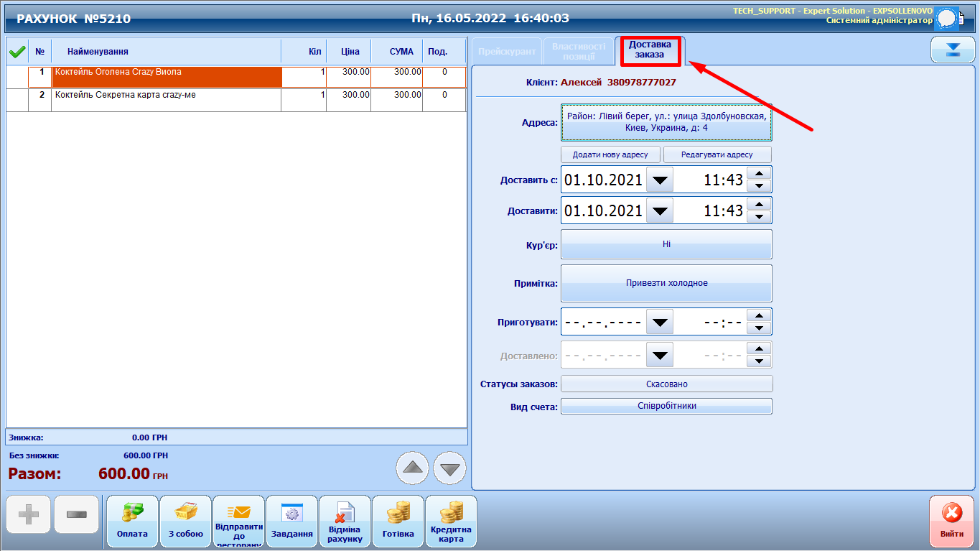Click the Оплата payment icon button
This screenshot has height=551, width=980.
pos(132,521)
